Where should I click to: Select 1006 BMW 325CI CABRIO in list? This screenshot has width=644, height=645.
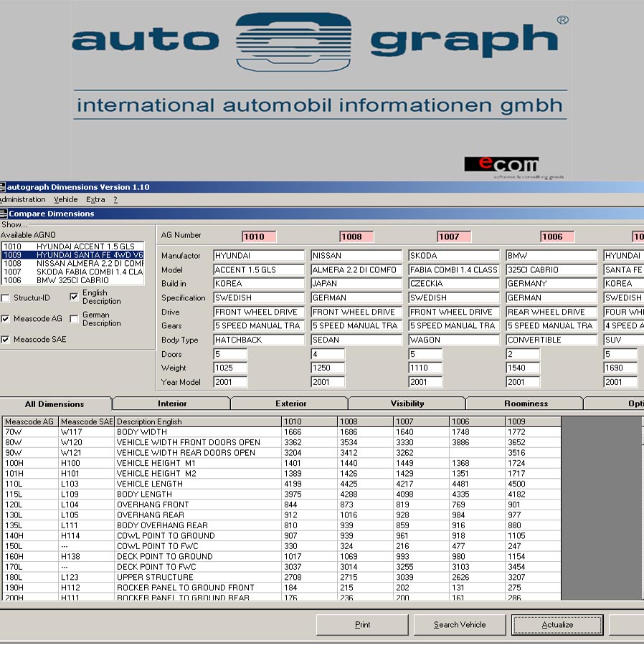click(x=73, y=280)
